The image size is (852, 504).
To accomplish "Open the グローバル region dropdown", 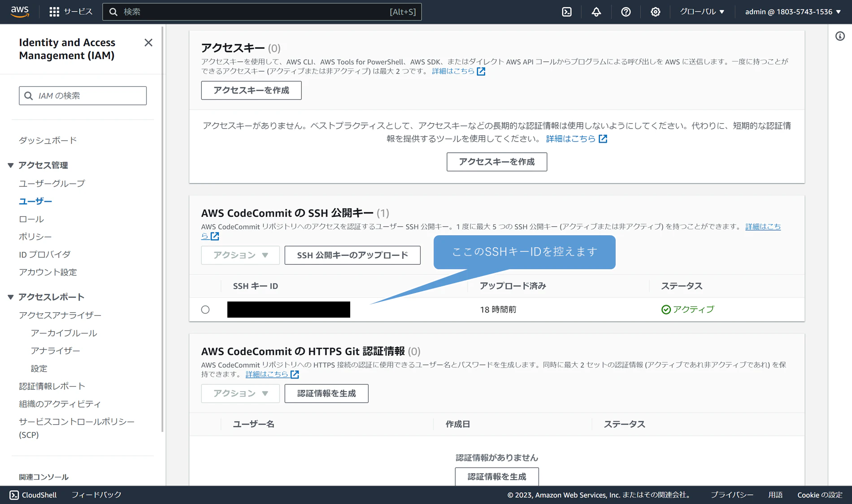I will [x=702, y=12].
